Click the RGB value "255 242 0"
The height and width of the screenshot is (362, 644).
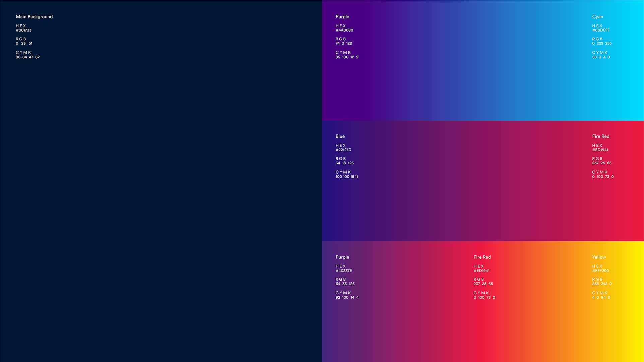pyautogui.click(x=602, y=284)
